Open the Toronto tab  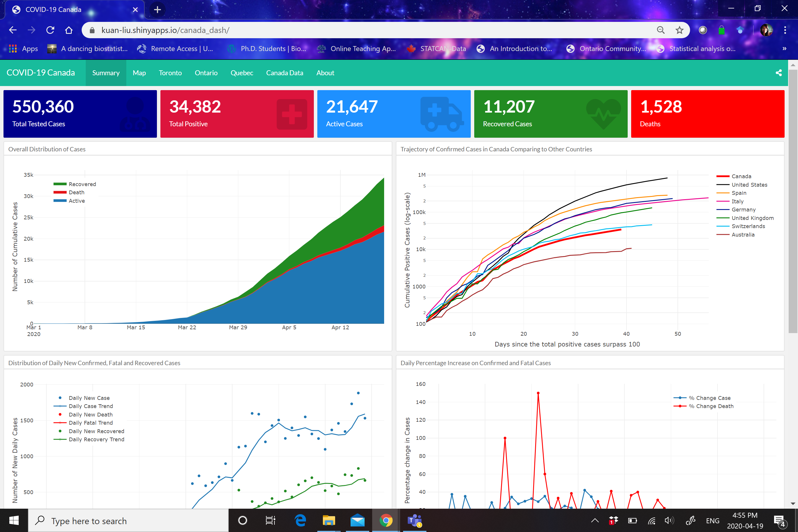click(x=170, y=73)
